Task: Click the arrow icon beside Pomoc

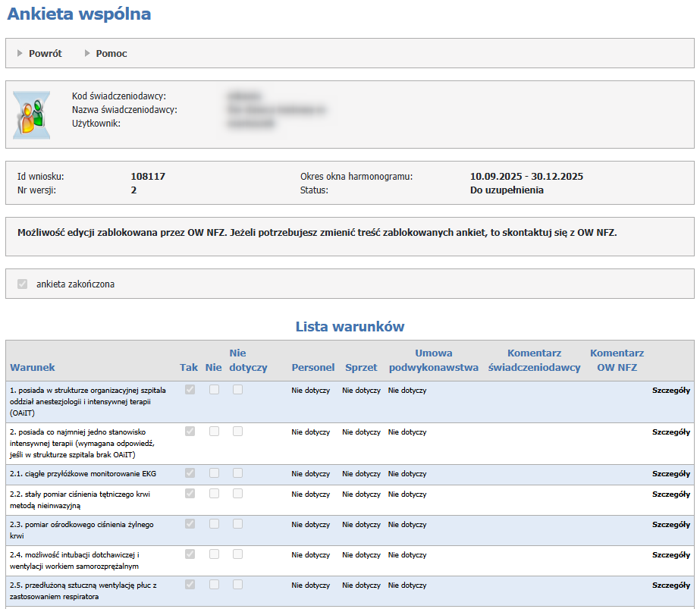Action: coord(87,54)
